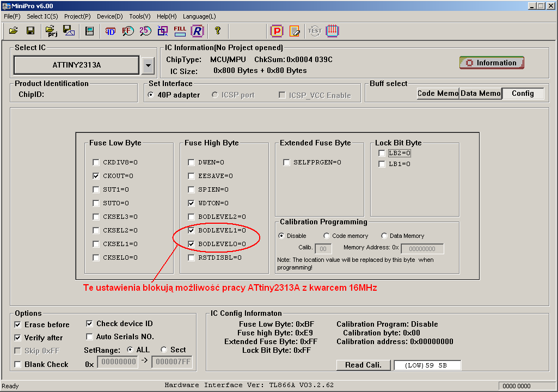Toggle the SUT0=0 fuse checkbox
558x392 pixels.
point(96,203)
